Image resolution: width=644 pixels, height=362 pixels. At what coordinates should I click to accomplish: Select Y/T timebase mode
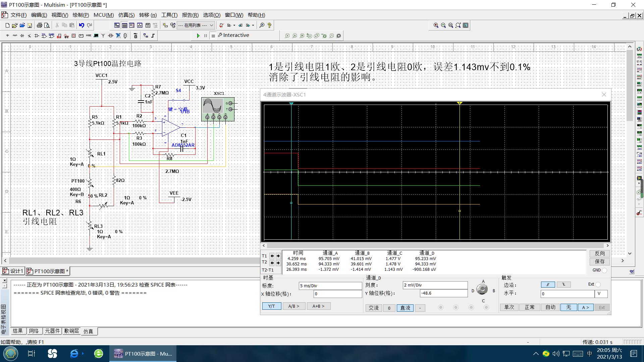(x=272, y=306)
